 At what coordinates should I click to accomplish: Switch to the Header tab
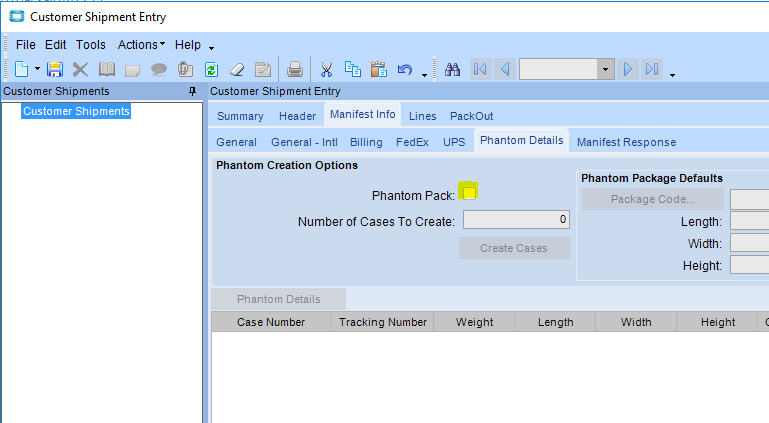coord(297,116)
